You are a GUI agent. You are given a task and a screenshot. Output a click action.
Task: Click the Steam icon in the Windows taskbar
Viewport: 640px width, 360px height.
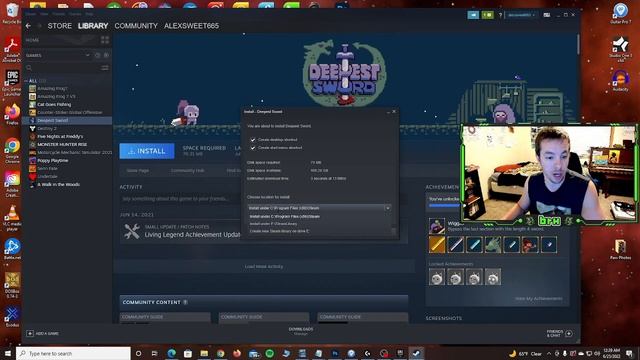(x=416, y=353)
